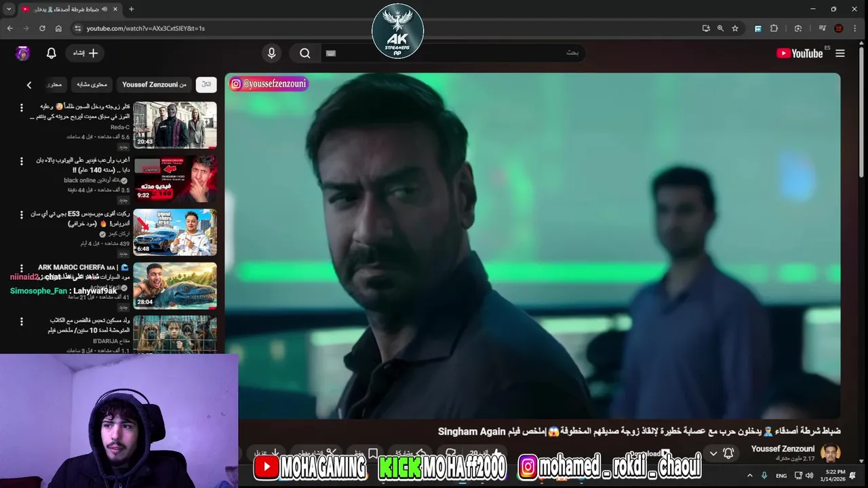Open the page zoom magnifier icon
The height and width of the screenshot is (488, 868).
[720, 28]
